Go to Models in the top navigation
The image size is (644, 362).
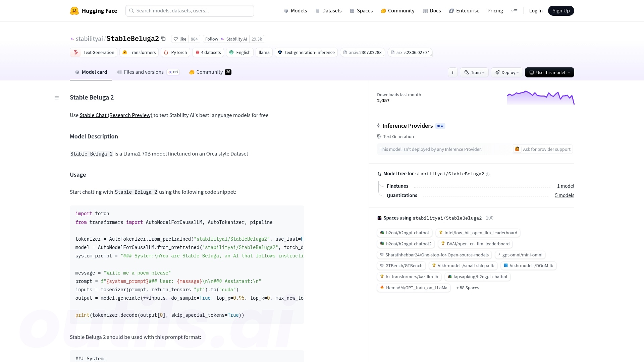[x=295, y=11]
